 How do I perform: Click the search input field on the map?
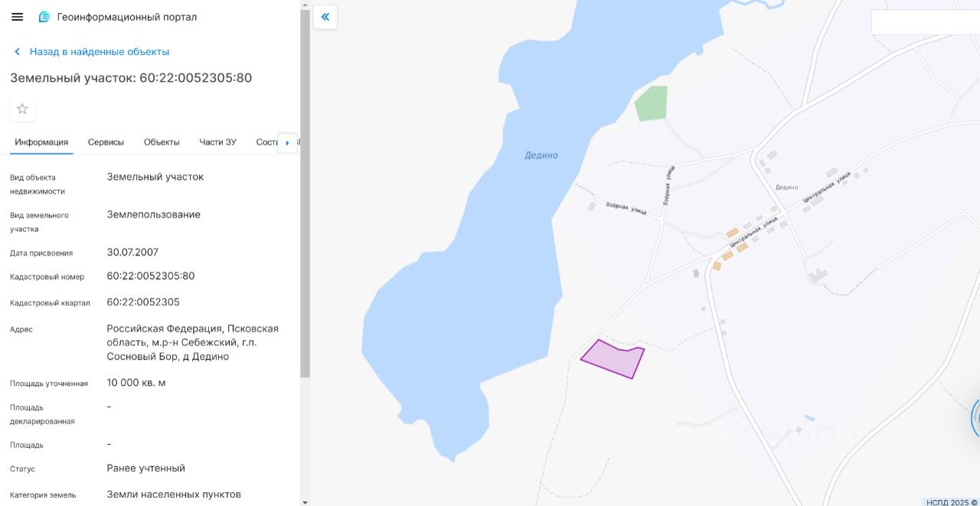[926, 22]
